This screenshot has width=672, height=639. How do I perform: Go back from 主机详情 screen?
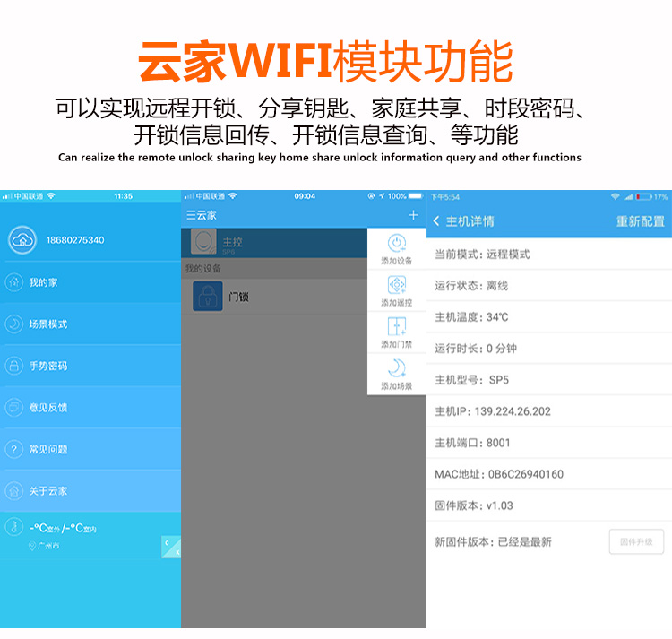(x=436, y=221)
